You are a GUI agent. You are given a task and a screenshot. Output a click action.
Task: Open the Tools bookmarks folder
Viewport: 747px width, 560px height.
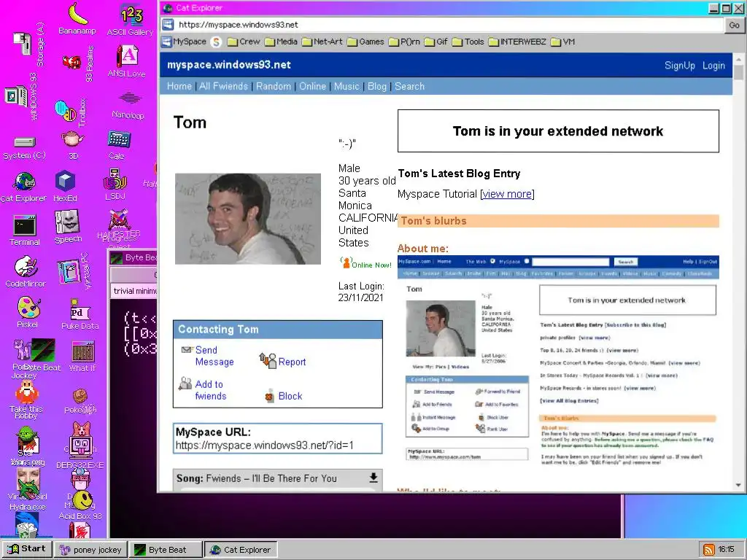pos(468,42)
